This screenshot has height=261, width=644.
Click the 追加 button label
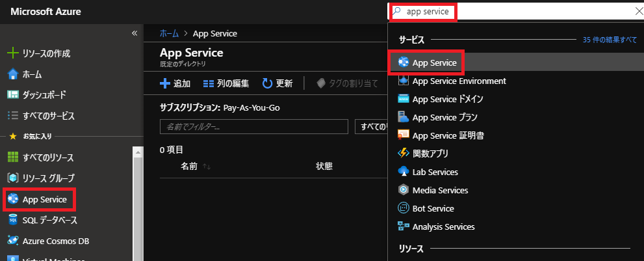click(x=182, y=83)
